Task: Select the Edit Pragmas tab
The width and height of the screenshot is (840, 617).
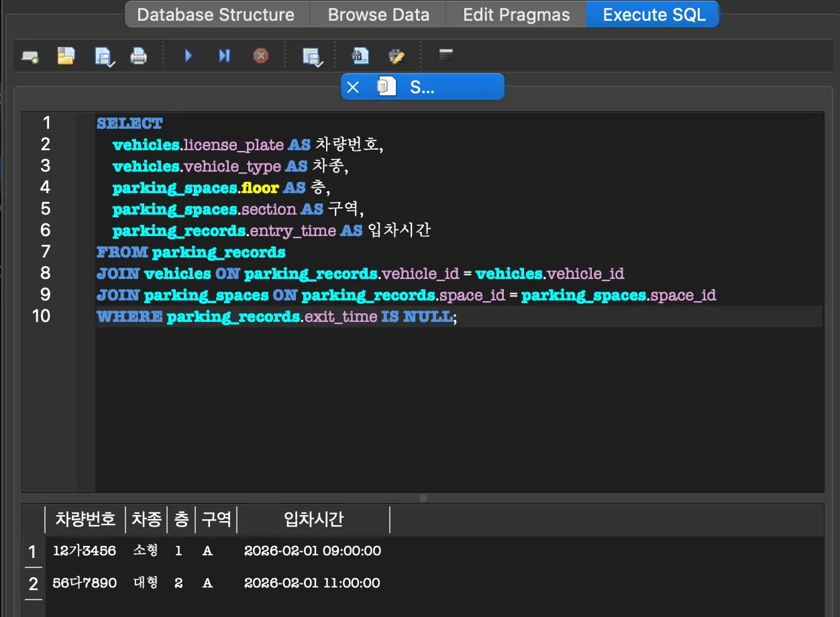Action: coord(515,14)
